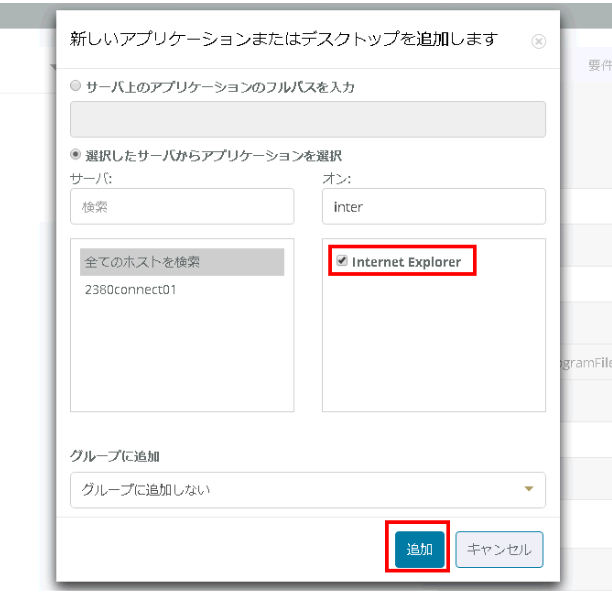Select the enter full application path radio button

coord(76,87)
